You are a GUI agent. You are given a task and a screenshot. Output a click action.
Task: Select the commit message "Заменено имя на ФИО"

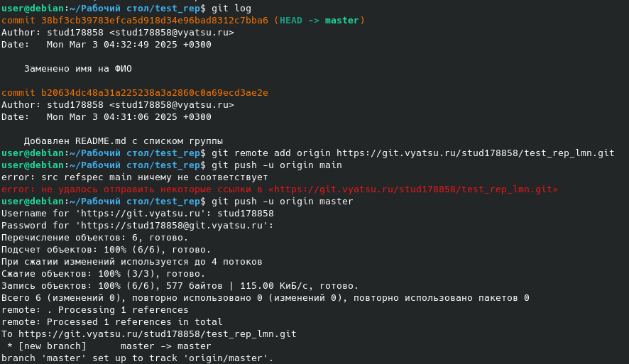coord(78,69)
